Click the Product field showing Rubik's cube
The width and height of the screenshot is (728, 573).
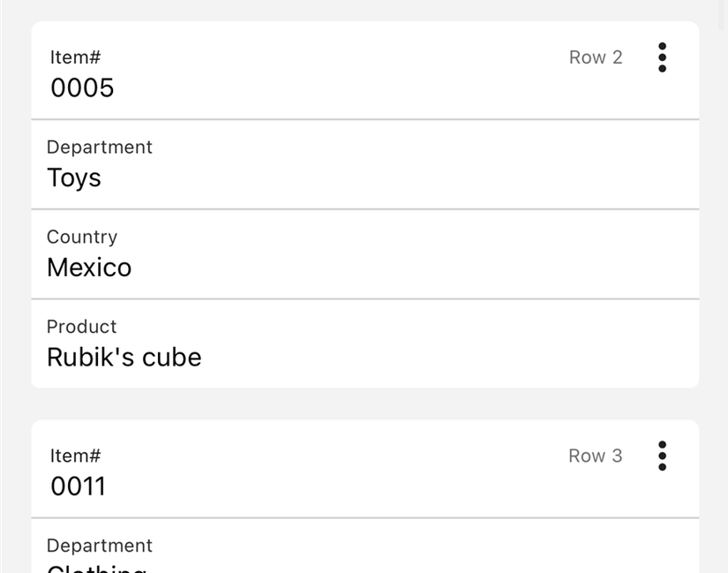124,357
